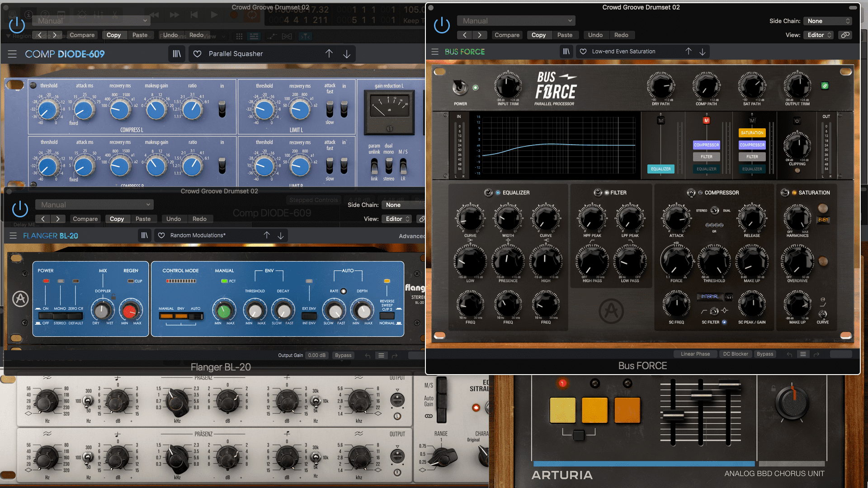Select FILTER block in SAT PATH
868x488 pixels.
[x=752, y=157]
